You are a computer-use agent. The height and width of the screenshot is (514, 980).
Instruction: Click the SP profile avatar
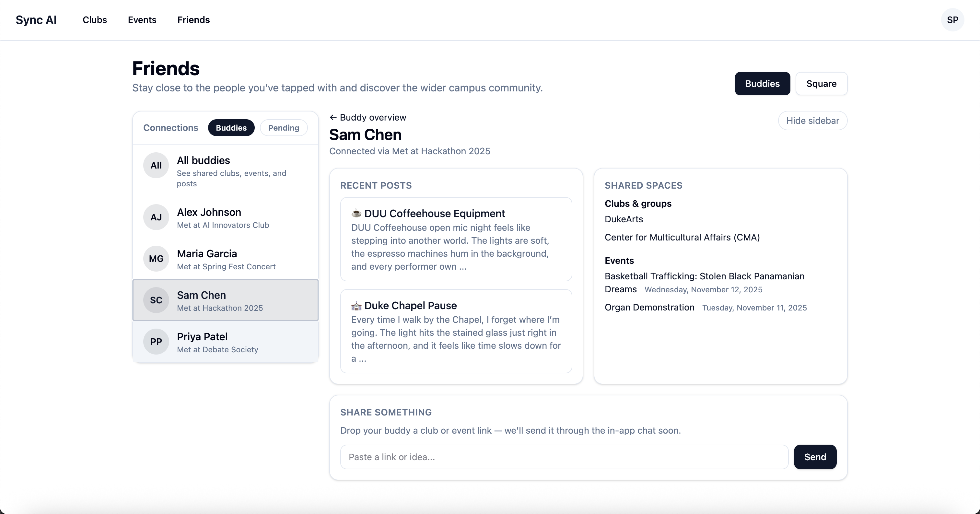(x=952, y=20)
